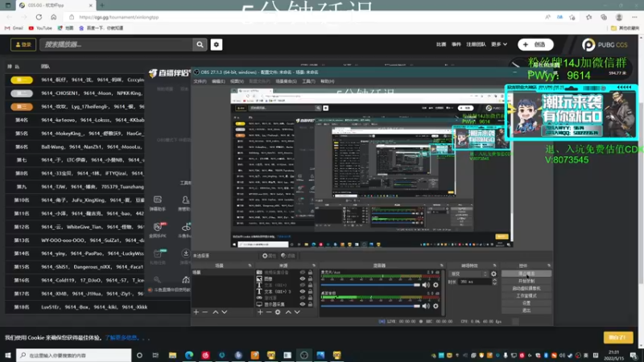Viewport: 644px width, 362px height.
Task: Toggle visibility of 文本 (GDI+) 3 source
Action: pos(303,291)
